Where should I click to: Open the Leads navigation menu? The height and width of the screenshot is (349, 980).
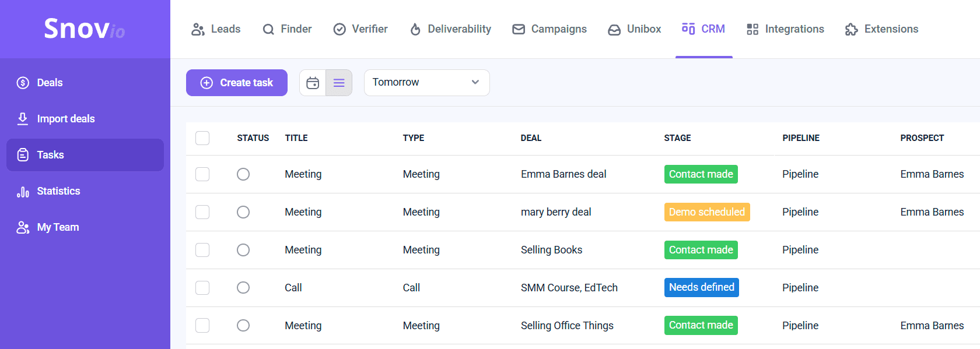click(216, 29)
